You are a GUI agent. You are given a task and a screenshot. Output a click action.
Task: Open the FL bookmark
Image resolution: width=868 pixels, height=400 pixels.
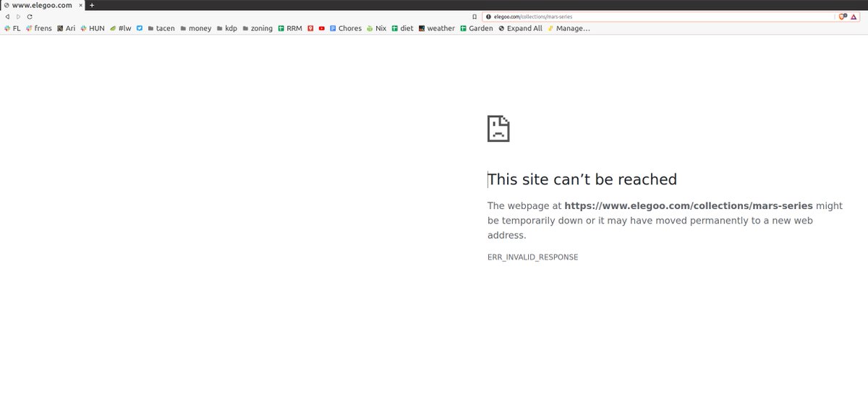12,28
